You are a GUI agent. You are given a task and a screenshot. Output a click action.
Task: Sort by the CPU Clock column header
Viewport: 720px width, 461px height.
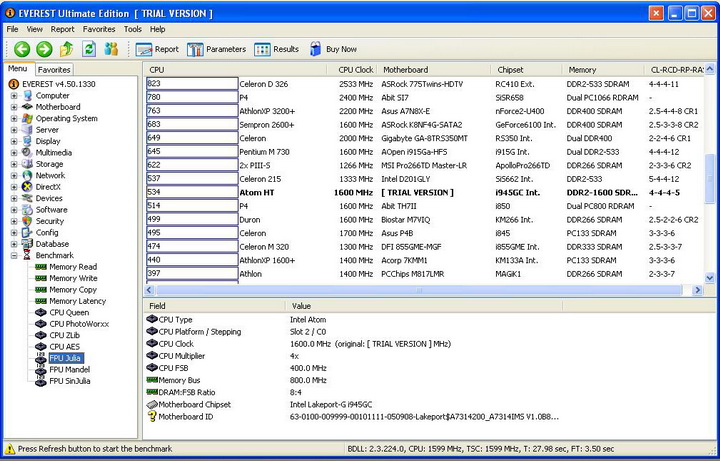coord(352,70)
